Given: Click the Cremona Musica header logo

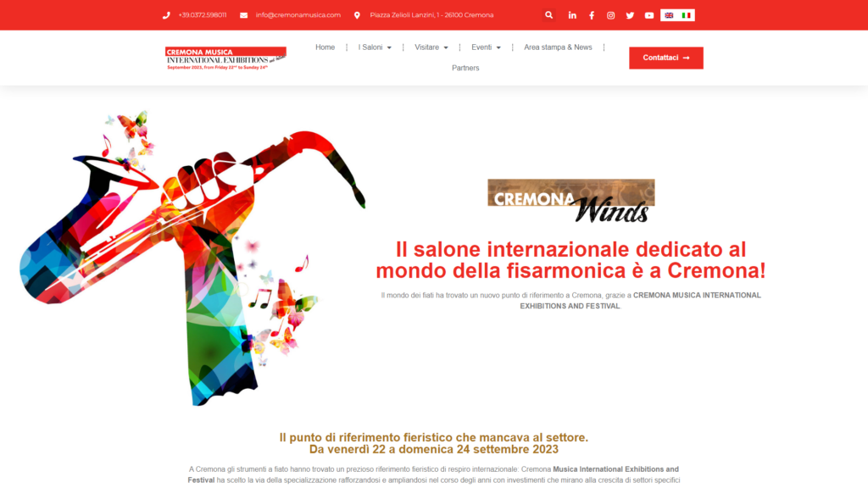Looking at the screenshot, I should click(x=225, y=58).
